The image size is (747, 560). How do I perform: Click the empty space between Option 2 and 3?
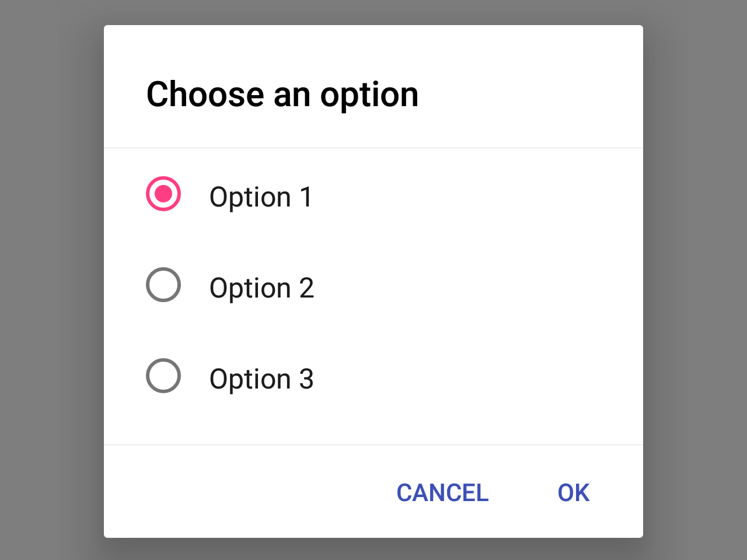(x=373, y=331)
